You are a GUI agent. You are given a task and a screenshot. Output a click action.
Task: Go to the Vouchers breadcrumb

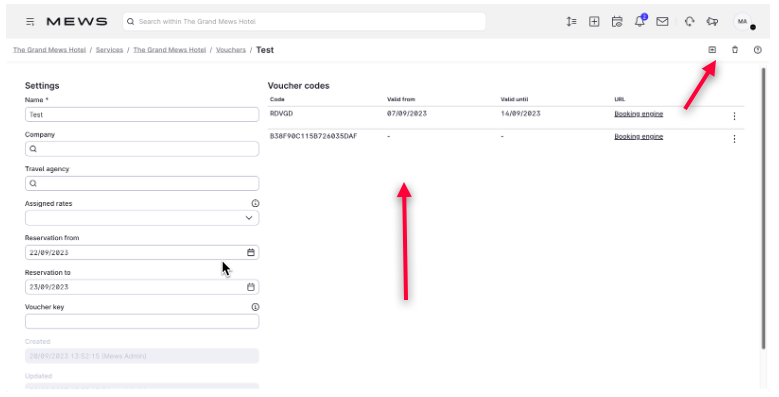point(231,50)
